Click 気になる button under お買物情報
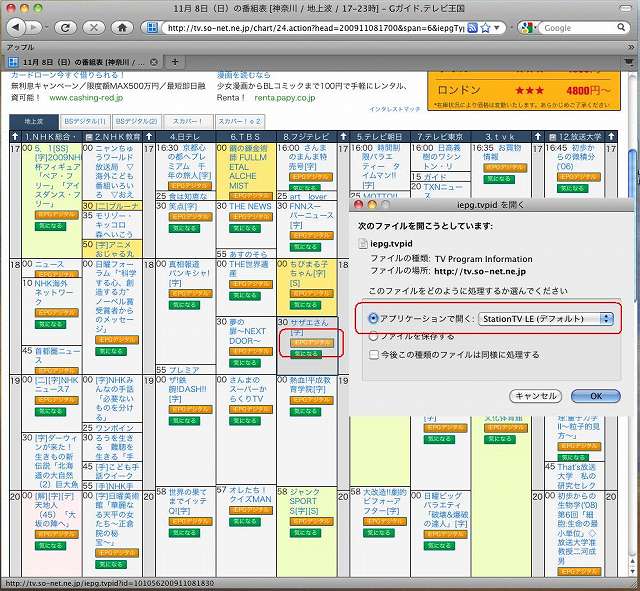Screen dimensions: 640x591 pos(499,179)
